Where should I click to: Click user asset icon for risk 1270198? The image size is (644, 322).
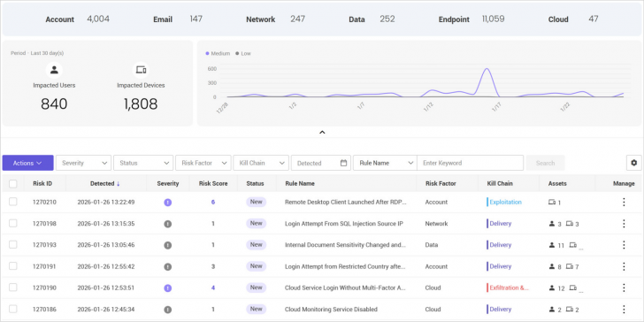click(x=552, y=224)
